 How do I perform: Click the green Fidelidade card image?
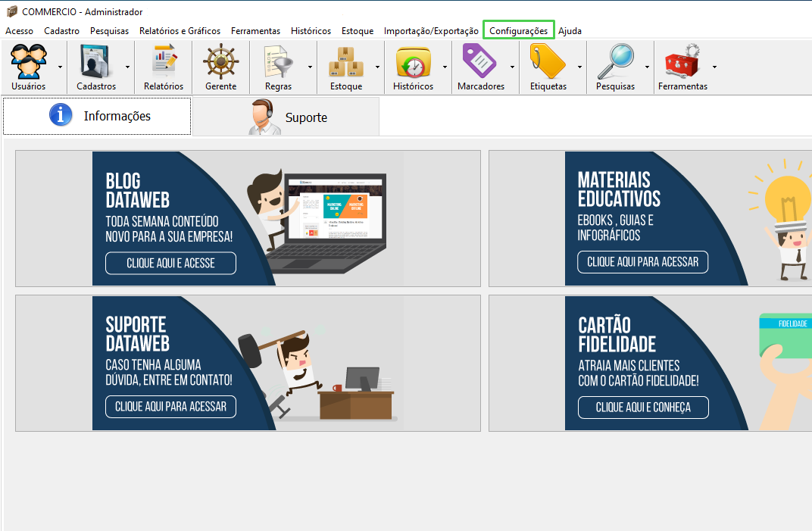pyautogui.click(x=785, y=336)
